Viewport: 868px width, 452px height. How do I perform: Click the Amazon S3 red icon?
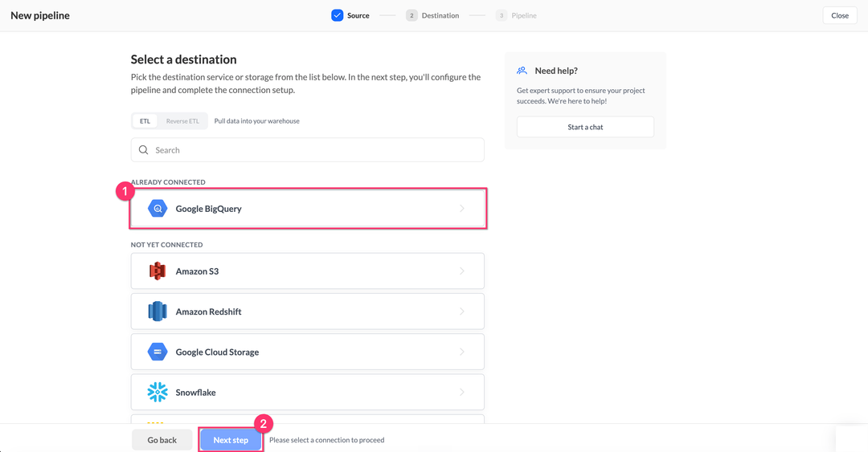(158, 271)
